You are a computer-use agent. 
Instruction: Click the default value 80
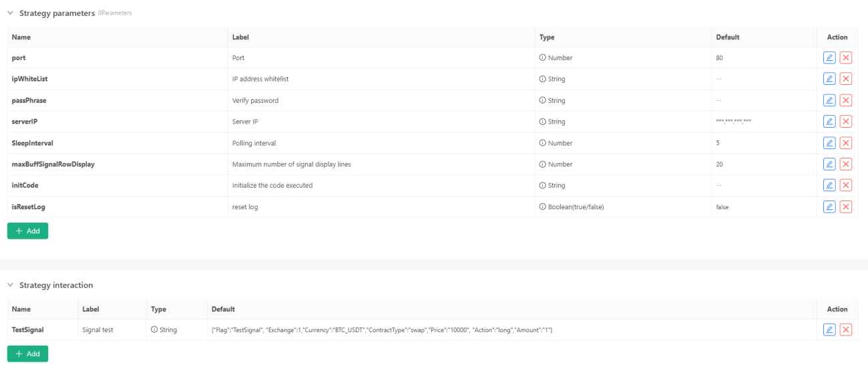coord(720,58)
